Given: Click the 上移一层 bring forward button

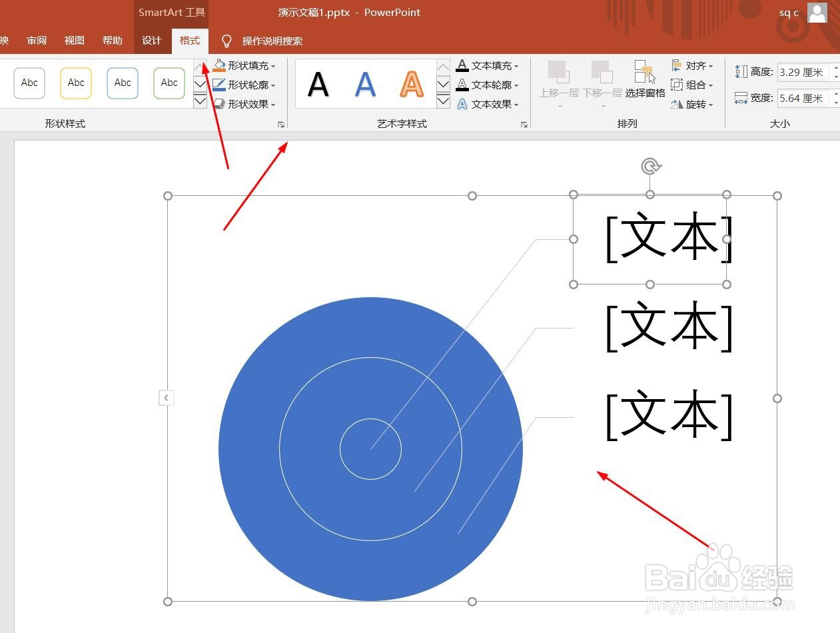Looking at the screenshot, I should click(x=559, y=85).
